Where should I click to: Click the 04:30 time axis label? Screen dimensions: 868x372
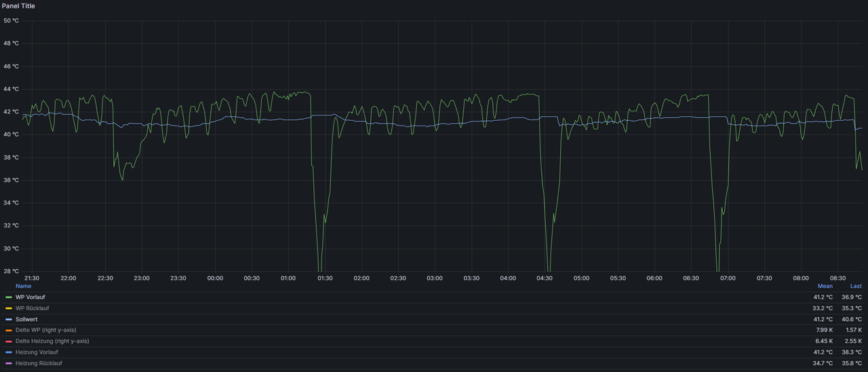click(x=545, y=278)
